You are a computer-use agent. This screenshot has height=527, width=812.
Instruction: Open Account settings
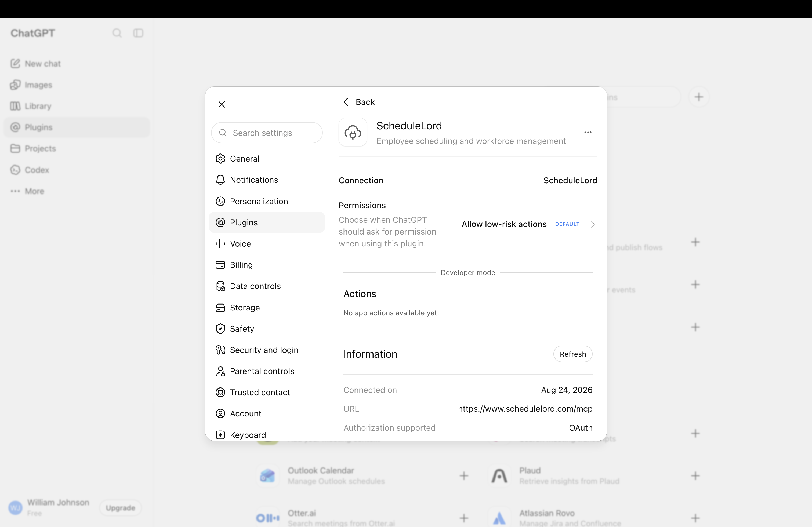click(267, 413)
